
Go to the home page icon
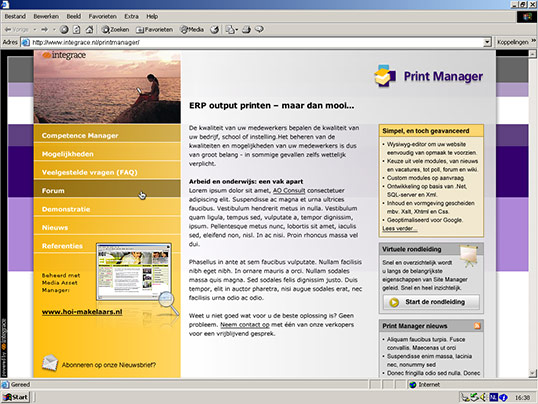tap(89, 30)
